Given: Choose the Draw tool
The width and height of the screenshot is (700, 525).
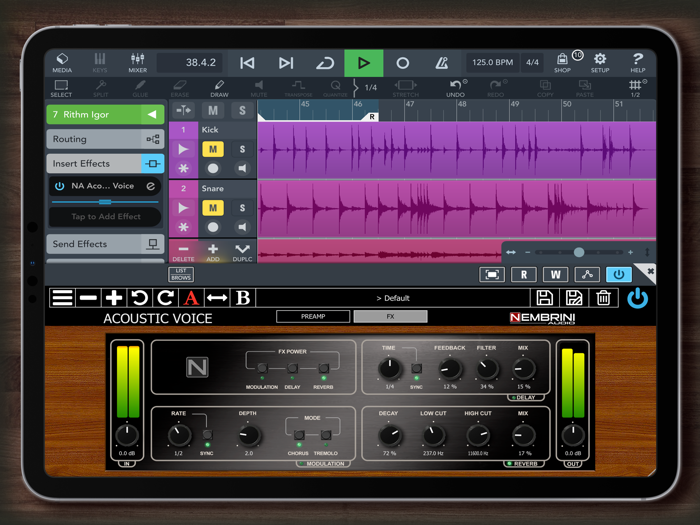Looking at the screenshot, I should [219, 88].
